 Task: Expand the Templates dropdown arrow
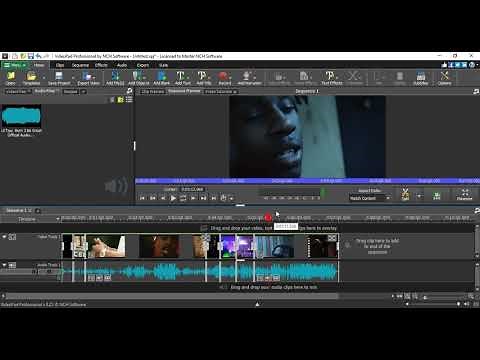coord(43,78)
